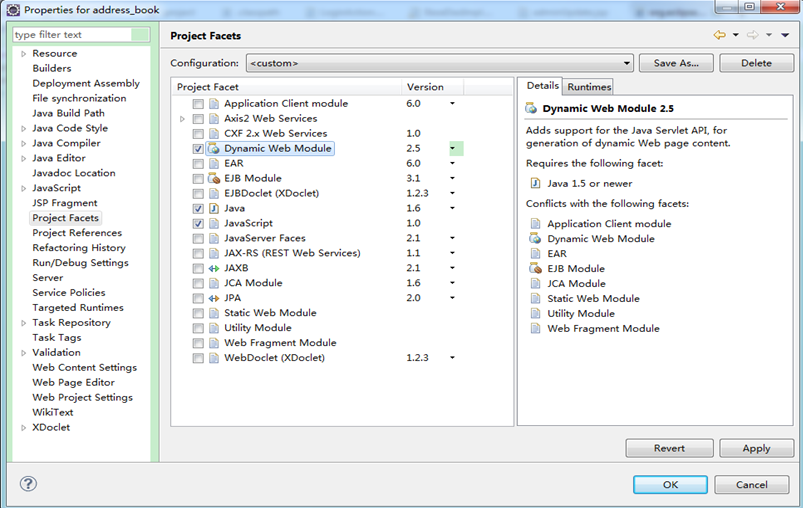Uncheck the JavaScript facet checkbox
Screen dimensions: 803x508
pyautogui.click(x=198, y=224)
